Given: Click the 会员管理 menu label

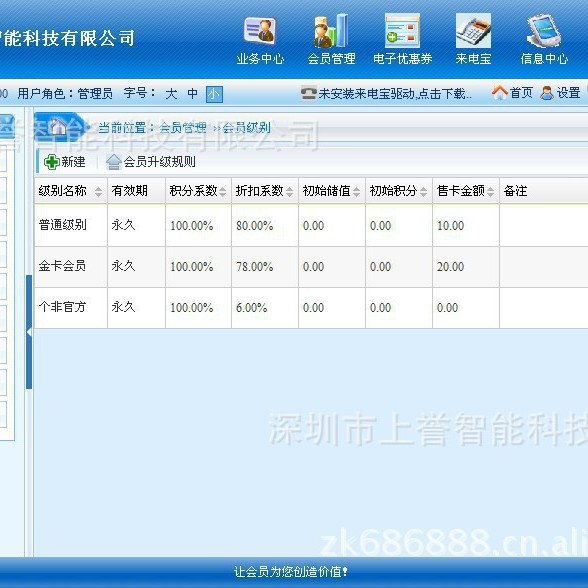Looking at the screenshot, I should click(x=331, y=59).
